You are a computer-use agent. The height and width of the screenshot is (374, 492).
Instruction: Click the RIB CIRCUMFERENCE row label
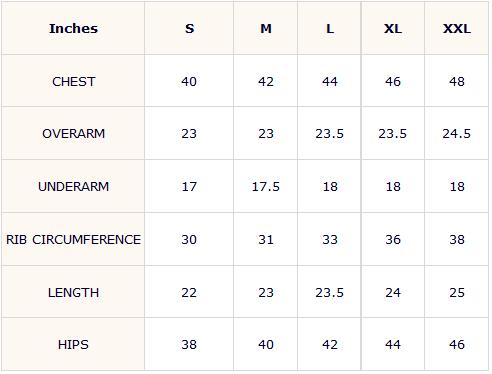73,240
